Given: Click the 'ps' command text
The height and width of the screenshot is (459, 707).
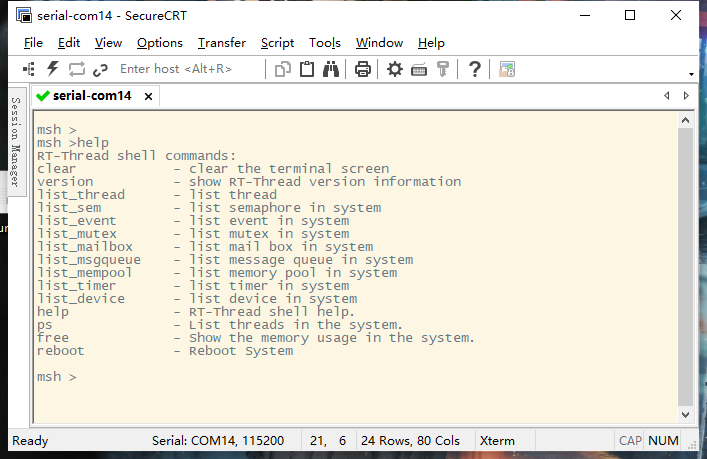Looking at the screenshot, I should [x=45, y=325].
